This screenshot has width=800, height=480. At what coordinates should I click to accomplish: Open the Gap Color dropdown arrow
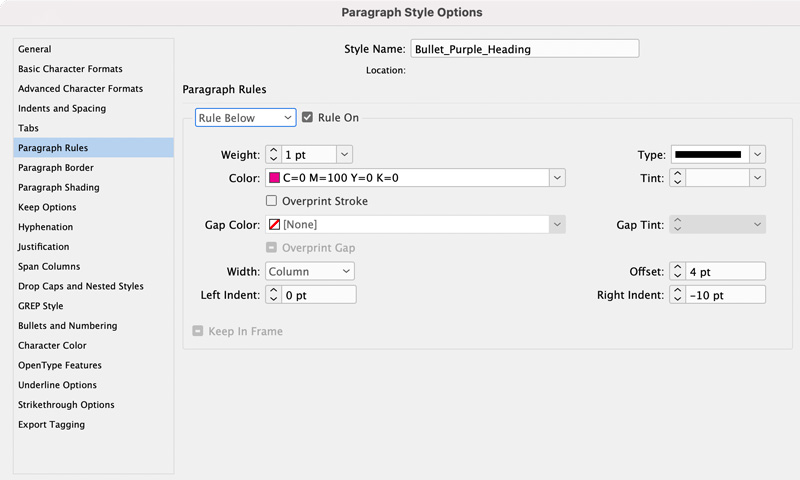557,224
